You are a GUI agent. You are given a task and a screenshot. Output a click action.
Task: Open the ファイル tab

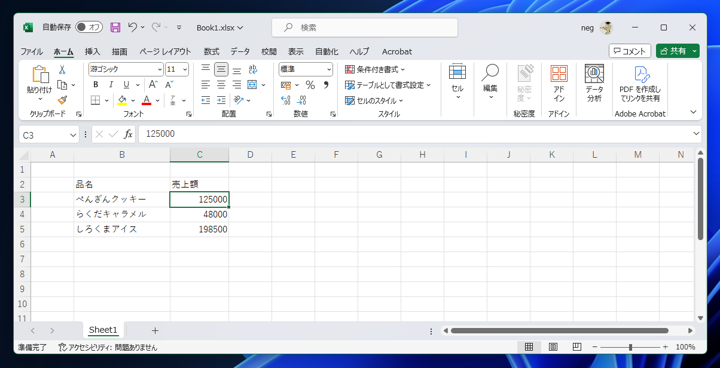click(31, 51)
